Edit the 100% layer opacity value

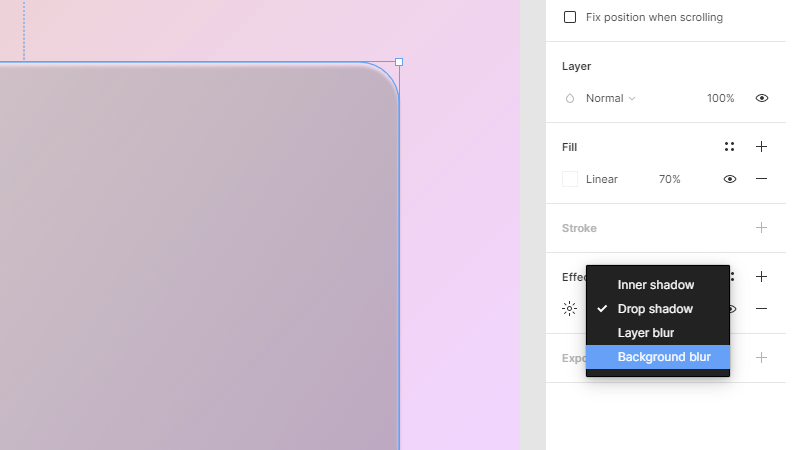[x=720, y=98]
